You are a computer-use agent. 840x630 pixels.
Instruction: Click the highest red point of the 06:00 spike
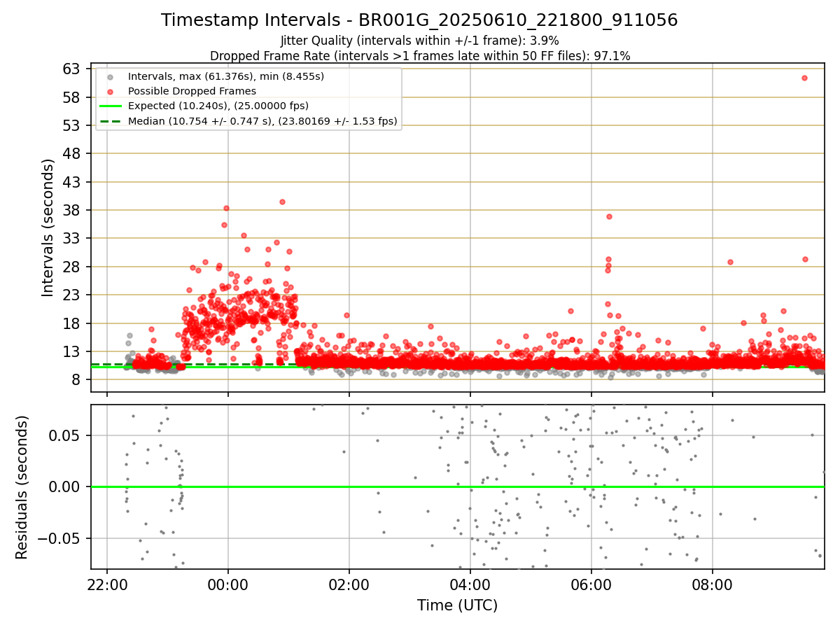[609, 216]
